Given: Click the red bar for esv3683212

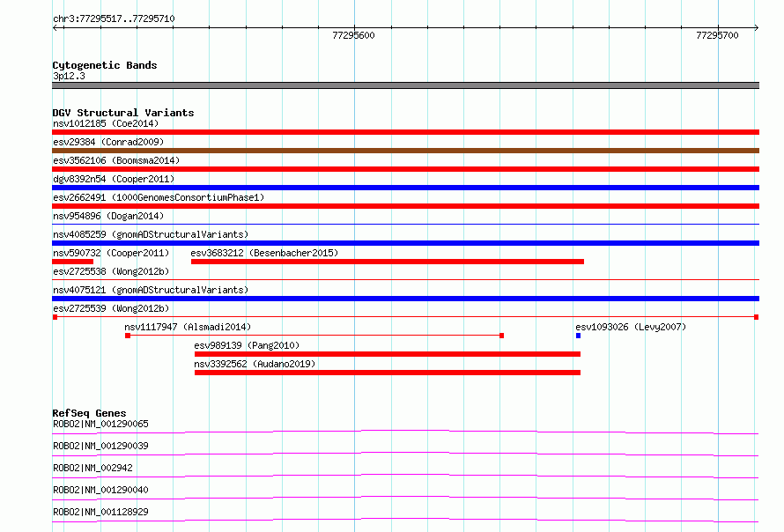Looking at the screenshot, I should [x=388, y=262].
